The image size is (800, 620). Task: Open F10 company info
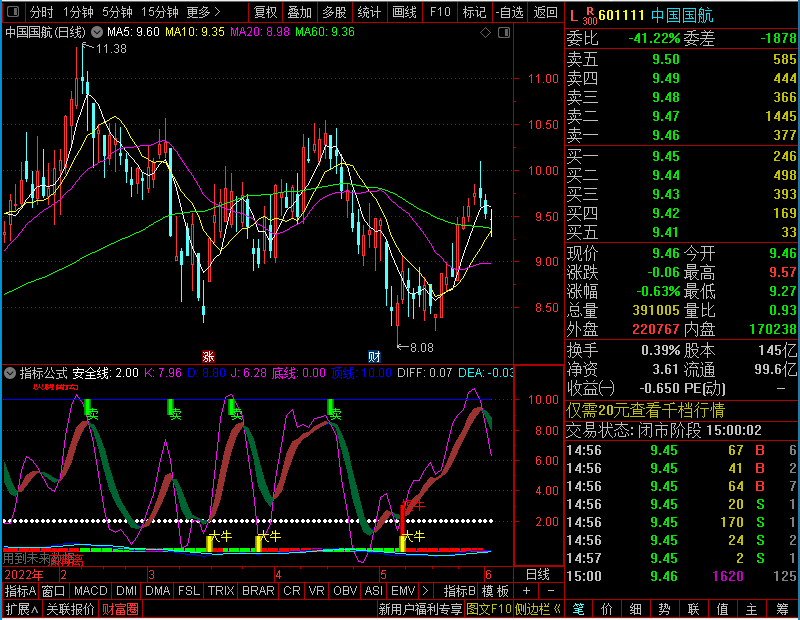pyautogui.click(x=440, y=12)
